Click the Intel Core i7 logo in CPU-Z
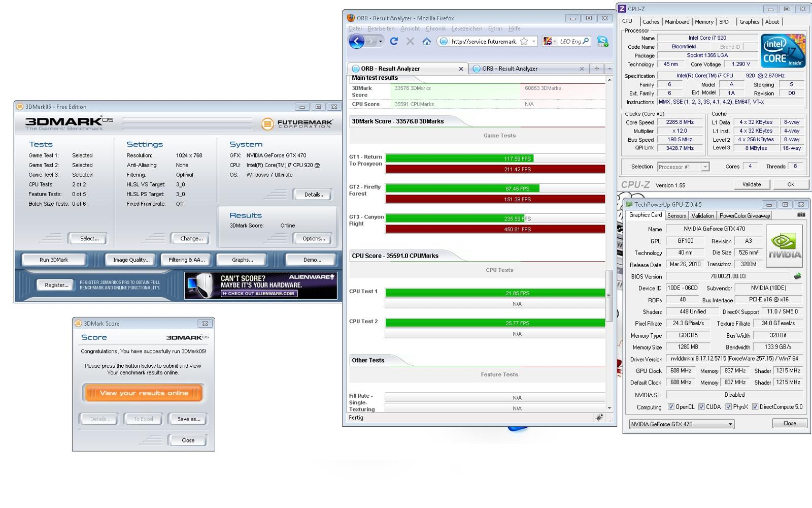The image size is (812, 508). pos(784,50)
